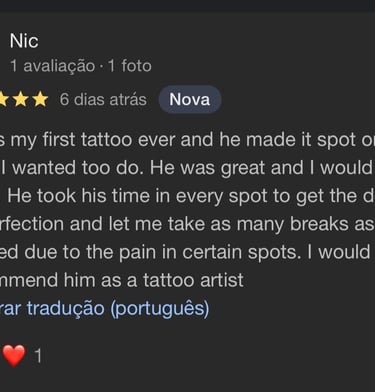Viewport: 375px width, 392px height.
Task: Select the '1 avaliação' reviewer stat
Action: tap(53, 66)
